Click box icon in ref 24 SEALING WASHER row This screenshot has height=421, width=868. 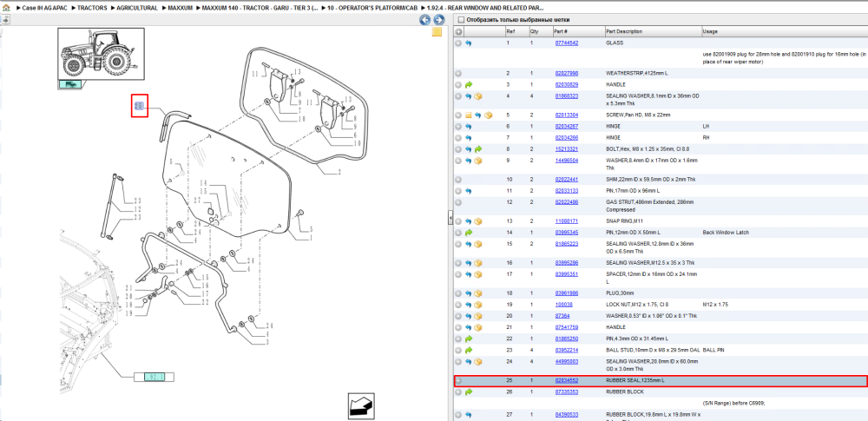coord(478,362)
